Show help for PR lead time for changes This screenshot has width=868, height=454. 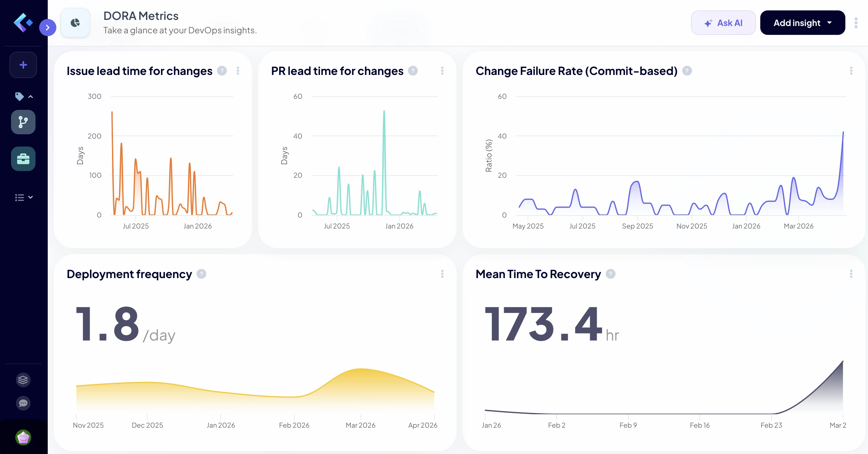[413, 71]
